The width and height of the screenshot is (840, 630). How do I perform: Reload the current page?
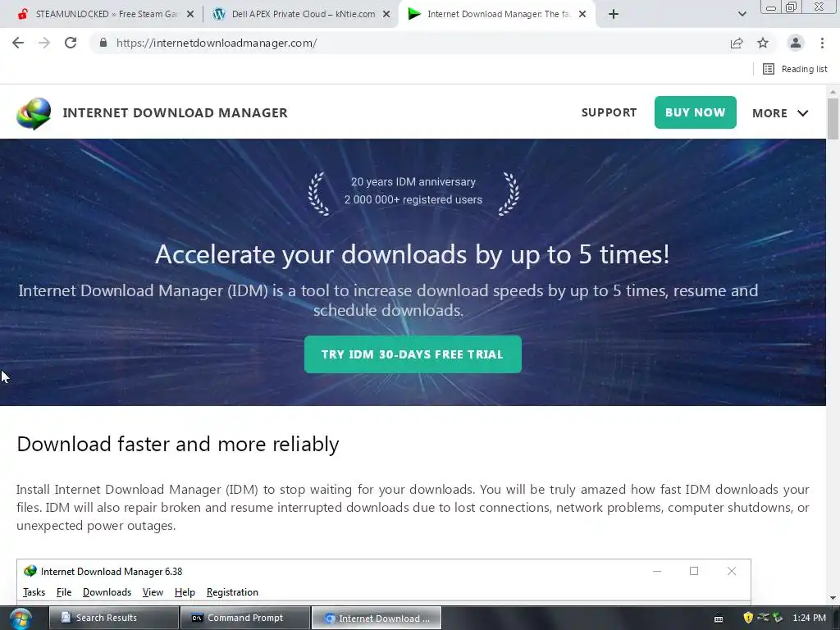(71, 43)
